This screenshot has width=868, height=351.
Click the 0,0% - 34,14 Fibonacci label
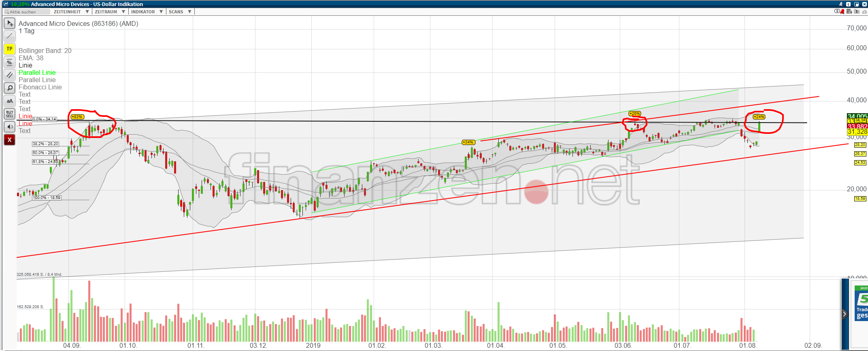coord(45,119)
